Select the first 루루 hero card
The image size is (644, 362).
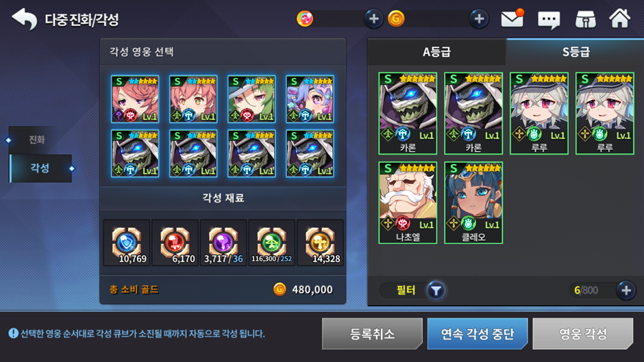539,114
